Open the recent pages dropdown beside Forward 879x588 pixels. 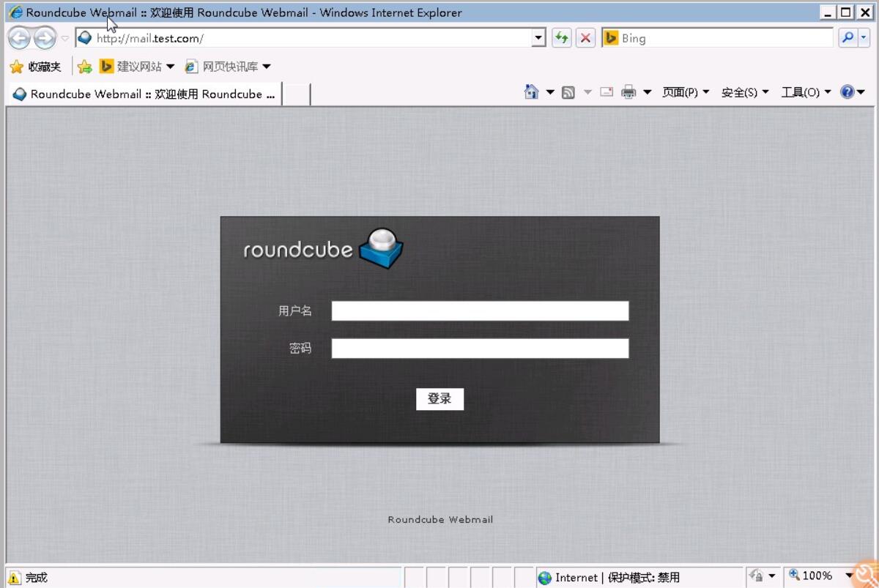(x=65, y=39)
